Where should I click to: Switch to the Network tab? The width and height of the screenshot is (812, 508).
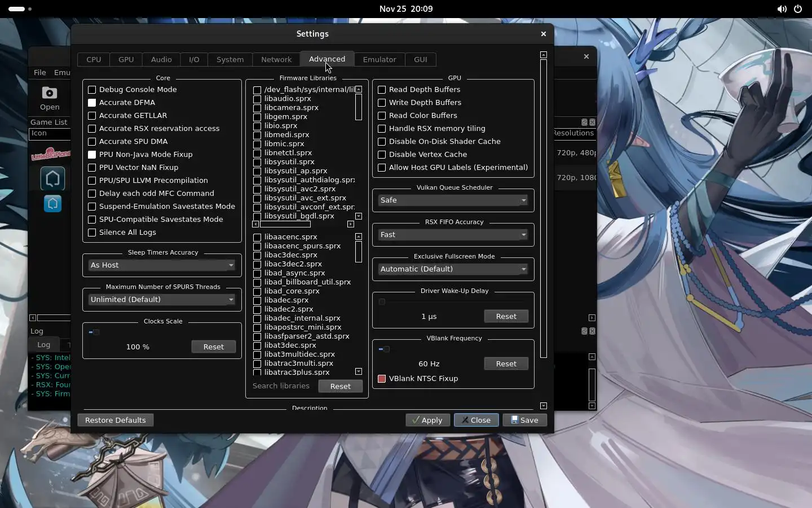(x=276, y=59)
